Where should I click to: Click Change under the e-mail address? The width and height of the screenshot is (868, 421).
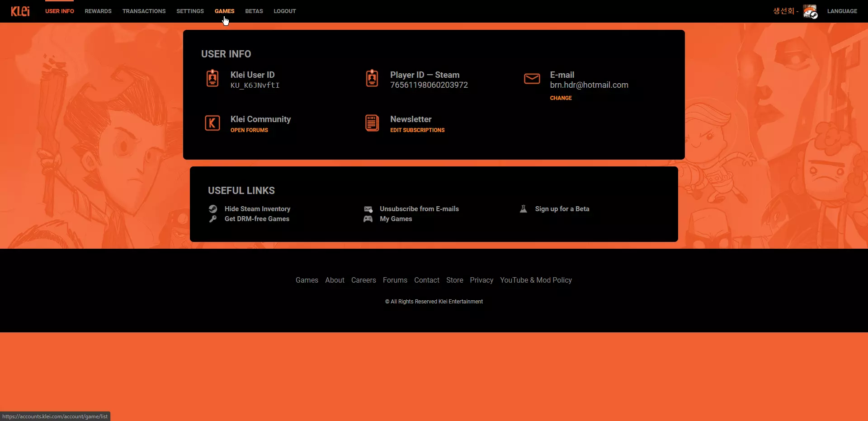[561, 98]
